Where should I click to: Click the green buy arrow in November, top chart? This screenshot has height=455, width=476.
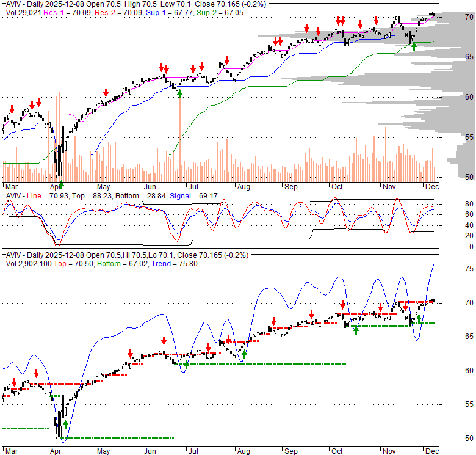click(414, 46)
